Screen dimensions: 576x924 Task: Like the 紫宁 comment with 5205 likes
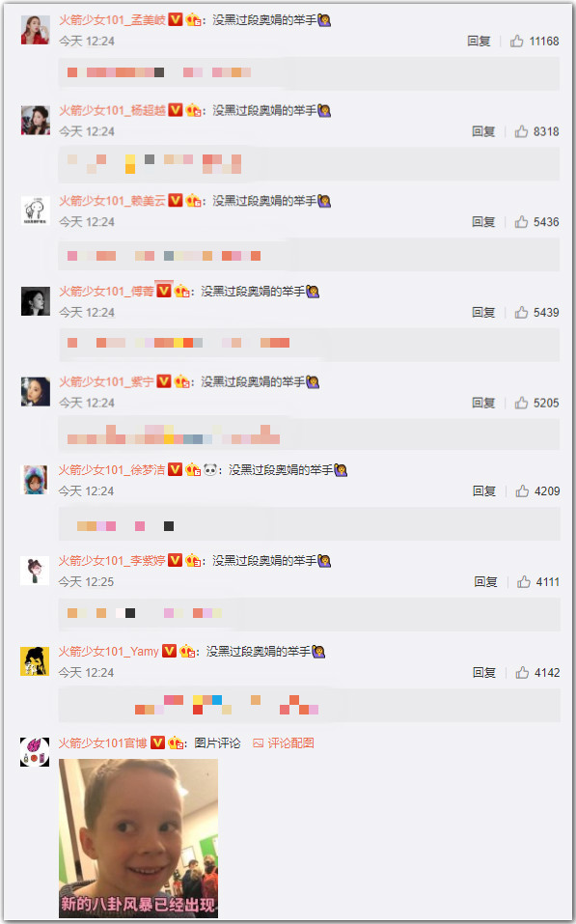(521, 403)
